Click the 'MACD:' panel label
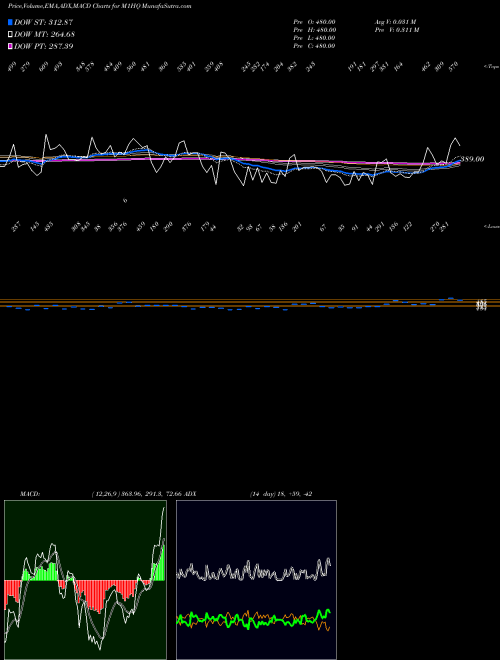Screen dimensions: 500x660 click(x=30, y=494)
